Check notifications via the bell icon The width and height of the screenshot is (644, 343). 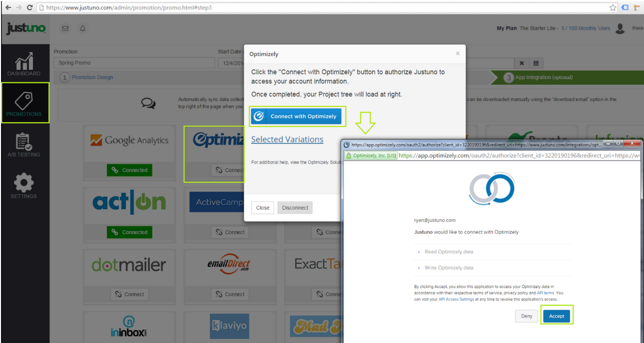click(82, 28)
